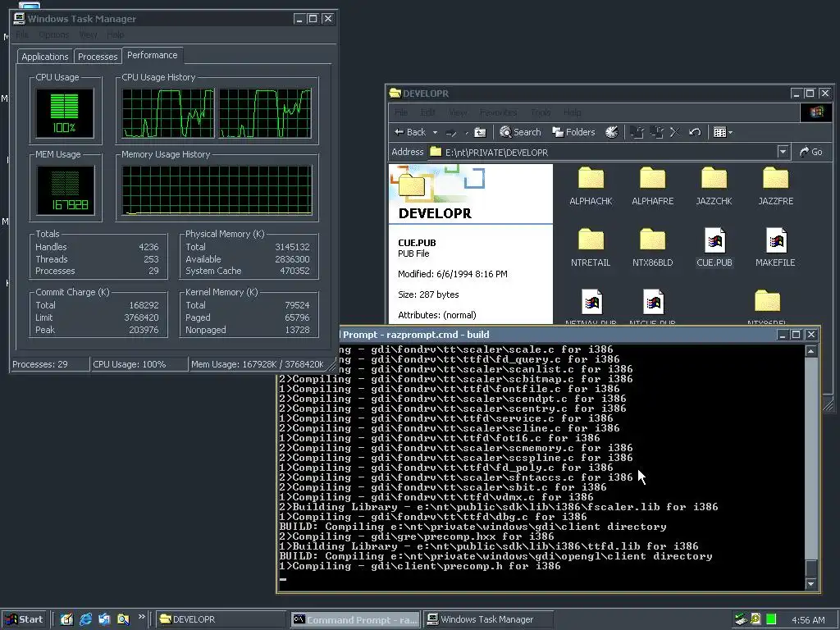Click the Memory Usage History graph
840x630 pixels.
click(x=217, y=190)
